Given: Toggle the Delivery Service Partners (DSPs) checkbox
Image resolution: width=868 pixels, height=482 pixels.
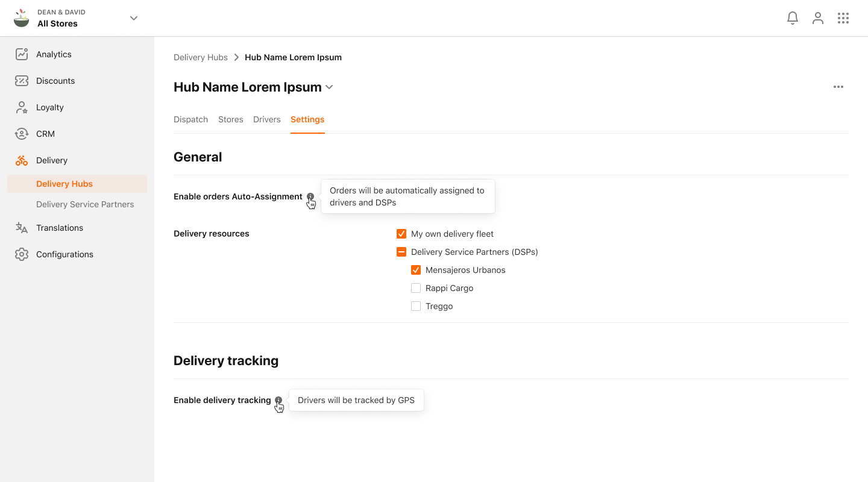Looking at the screenshot, I should tap(401, 251).
